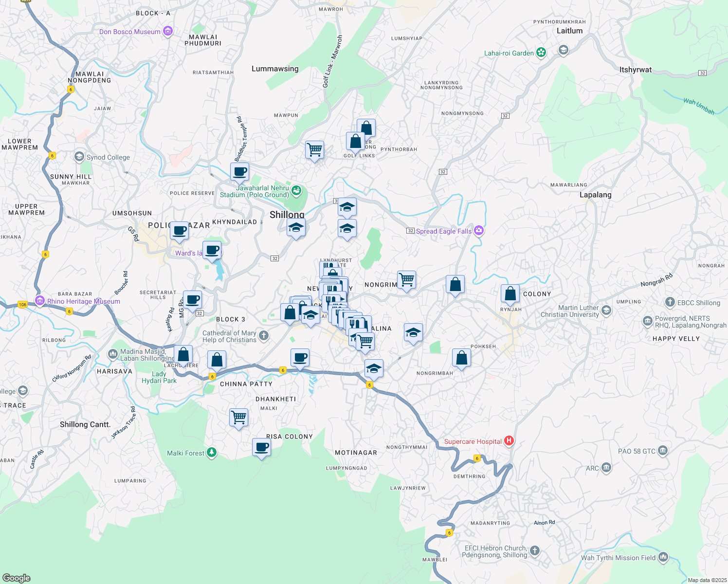Click Wah Tyrthi Mission Field icon
728x584 pixels.
coord(663,557)
